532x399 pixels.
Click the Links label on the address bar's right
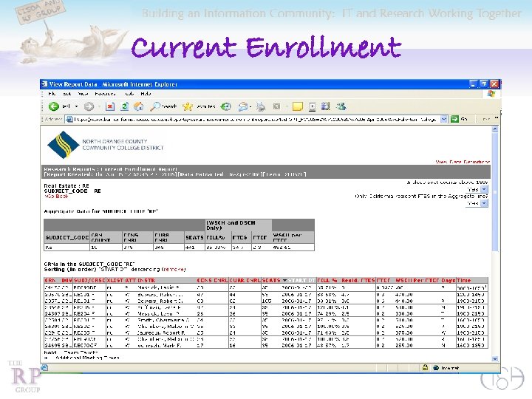(486, 119)
